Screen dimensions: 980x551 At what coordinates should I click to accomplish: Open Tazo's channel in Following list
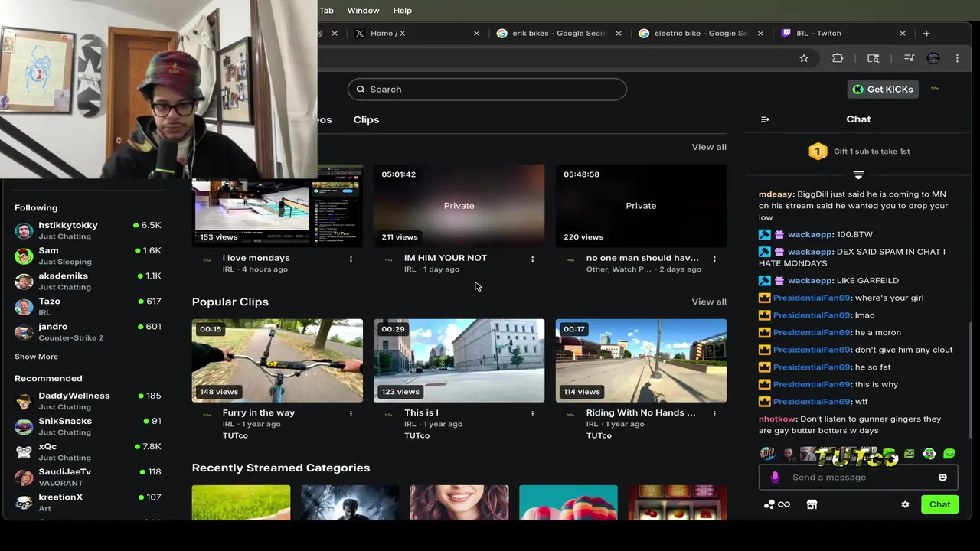tap(88, 306)
